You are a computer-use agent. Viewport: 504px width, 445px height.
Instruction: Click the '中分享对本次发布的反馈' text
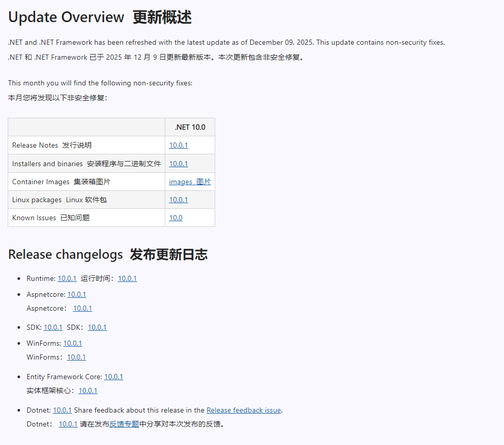(182, 424)
